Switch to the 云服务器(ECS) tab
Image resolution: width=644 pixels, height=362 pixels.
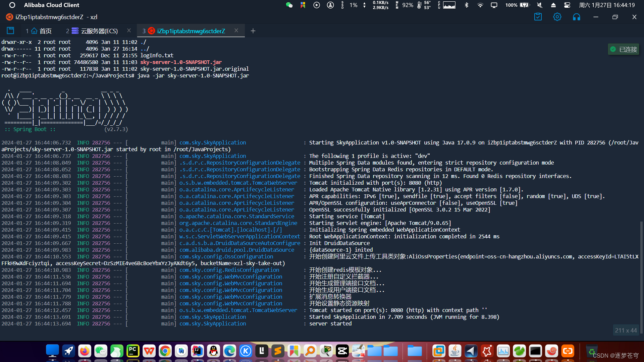[x=92, y=31]
